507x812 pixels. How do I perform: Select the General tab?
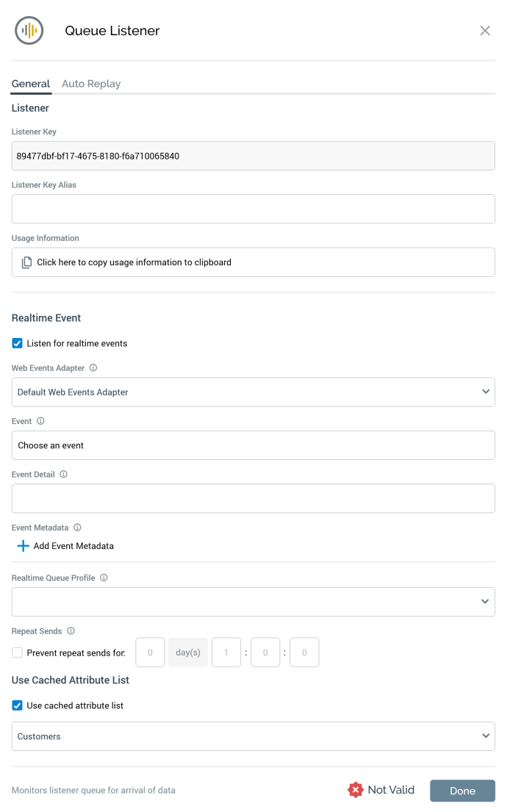(x=31, y=84)
